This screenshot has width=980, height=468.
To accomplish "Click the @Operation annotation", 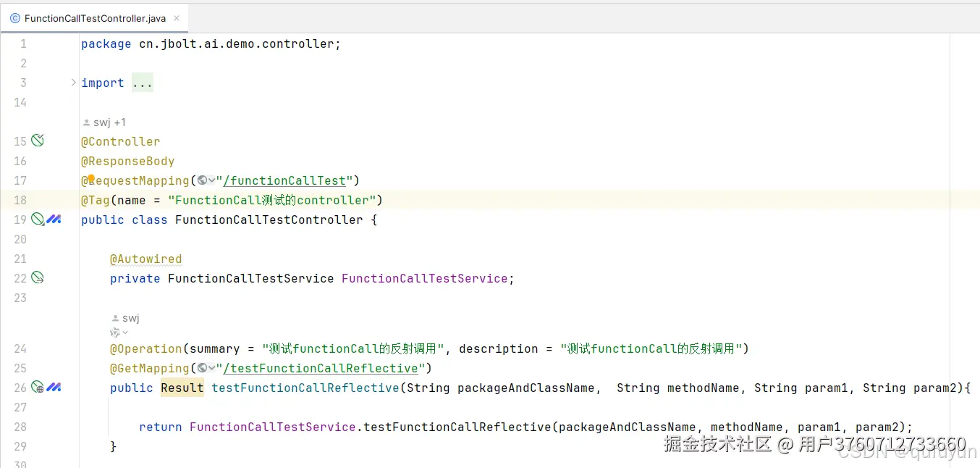I will click(146, 348).
